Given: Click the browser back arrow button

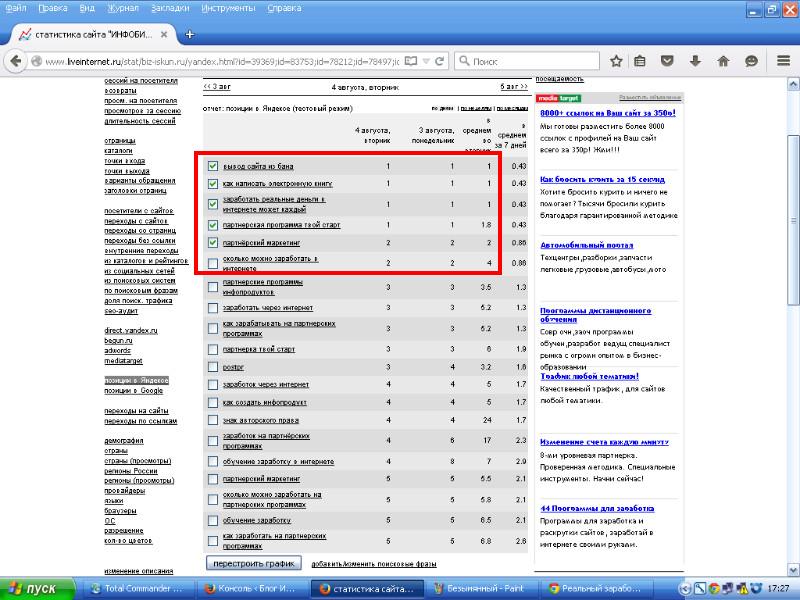Looking at the screenshot, I should click(x=15, y=61).
